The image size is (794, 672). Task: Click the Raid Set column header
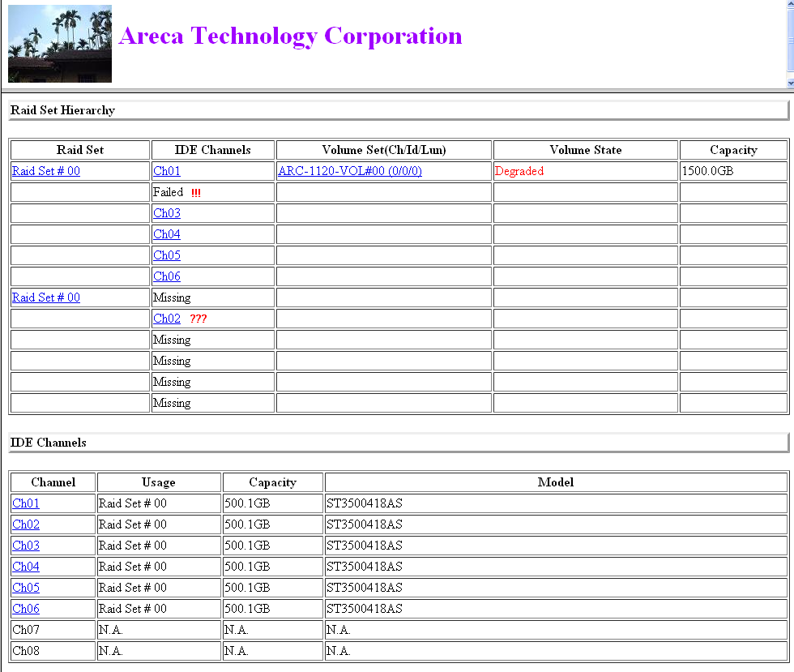tap(80, 150)
